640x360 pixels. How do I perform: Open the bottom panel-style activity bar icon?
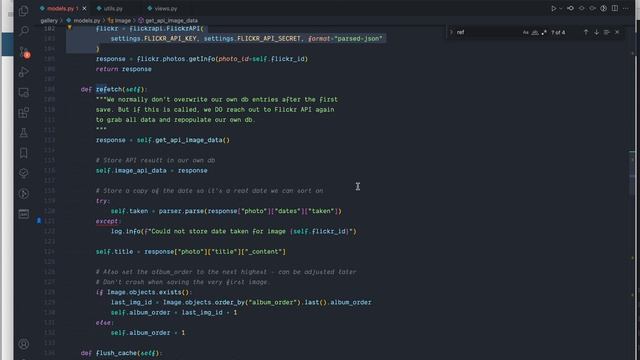pos(24,213)
